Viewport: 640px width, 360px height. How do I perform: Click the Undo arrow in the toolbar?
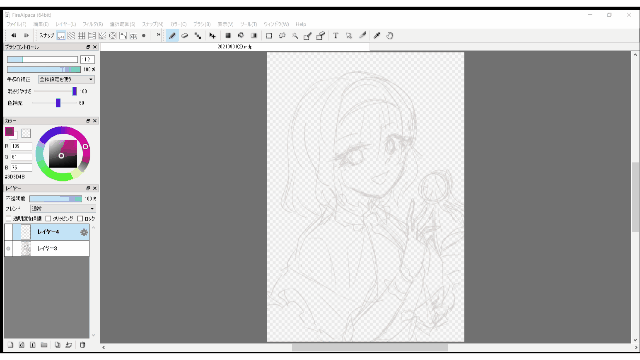13,36
